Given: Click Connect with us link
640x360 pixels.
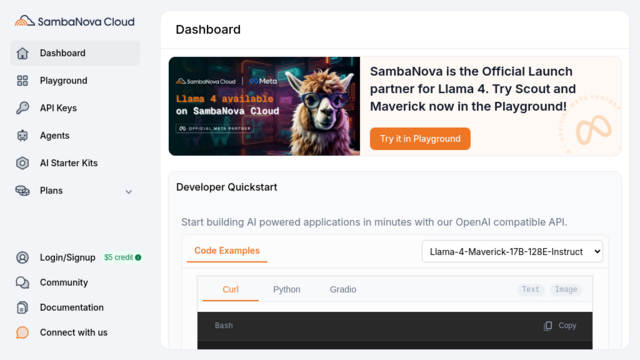Looking at the screenshot, I should coord(74,333).
